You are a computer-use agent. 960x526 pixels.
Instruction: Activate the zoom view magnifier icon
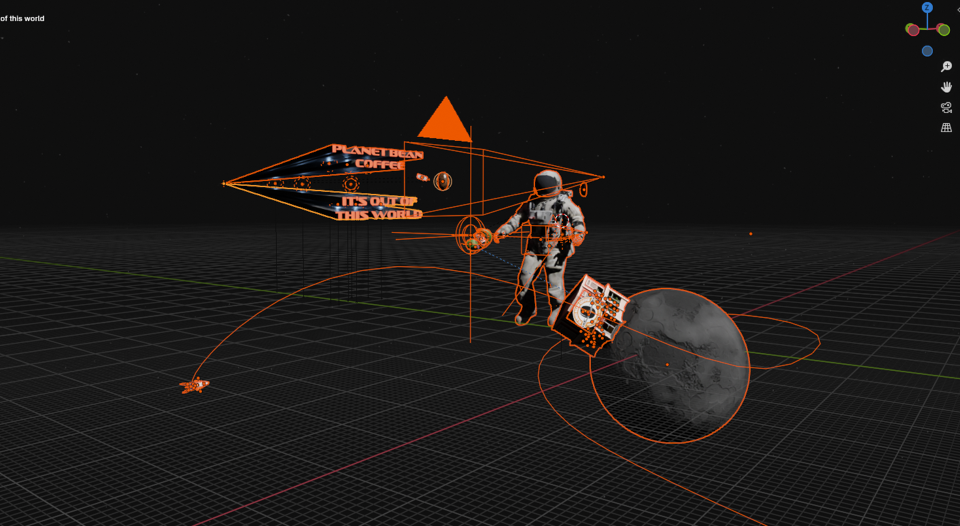947,67
